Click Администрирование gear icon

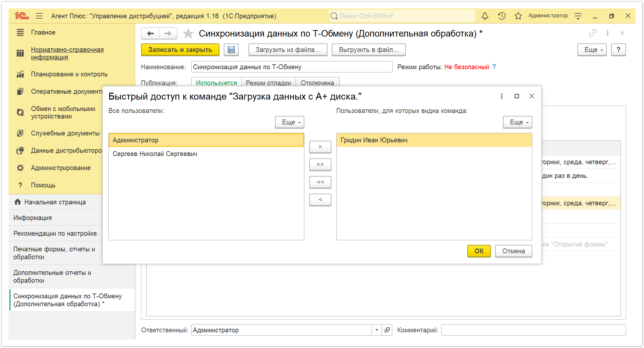tap(20, 168)
